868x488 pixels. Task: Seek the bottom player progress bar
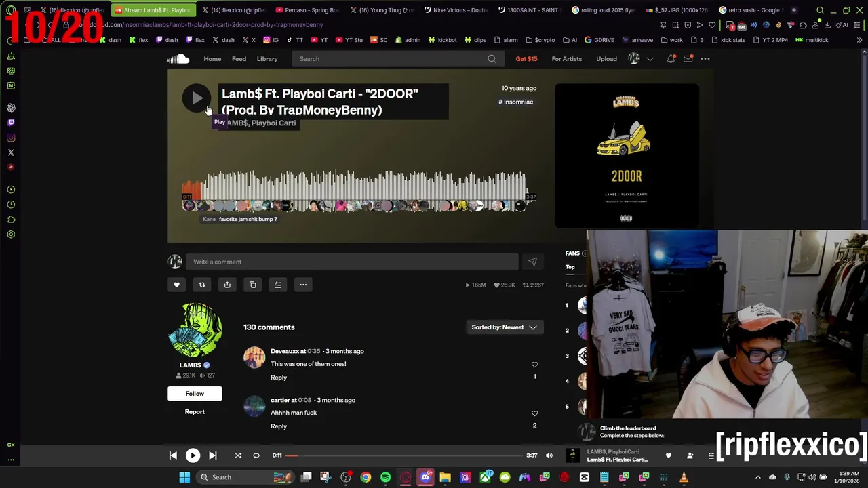pos(403,455)
